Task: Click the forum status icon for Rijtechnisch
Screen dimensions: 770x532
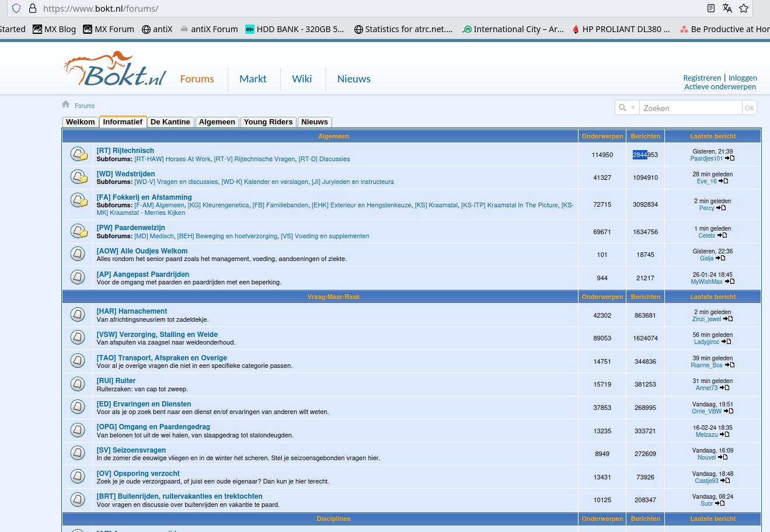Action: pos(78,154)
